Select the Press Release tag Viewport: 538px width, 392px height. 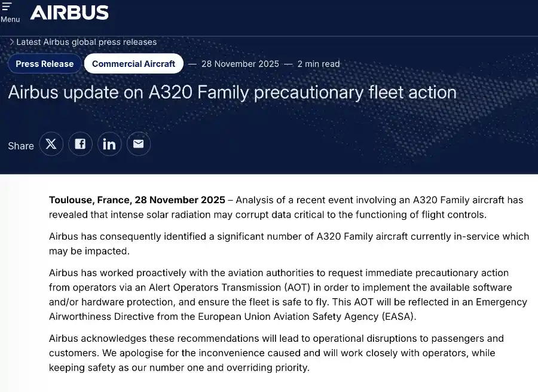click(x=45, y=63)
